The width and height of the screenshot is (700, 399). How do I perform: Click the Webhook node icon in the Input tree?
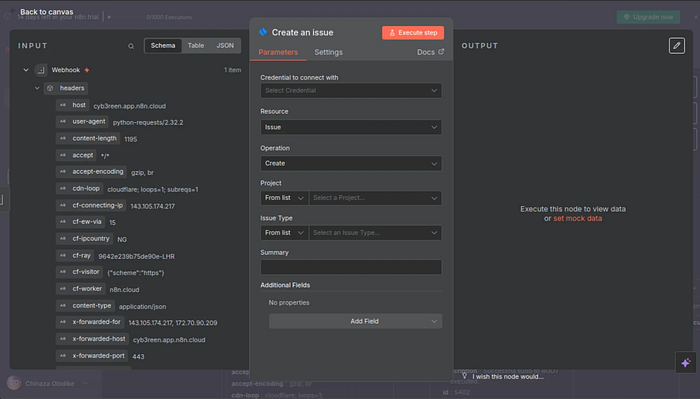(x=41, y=70)
